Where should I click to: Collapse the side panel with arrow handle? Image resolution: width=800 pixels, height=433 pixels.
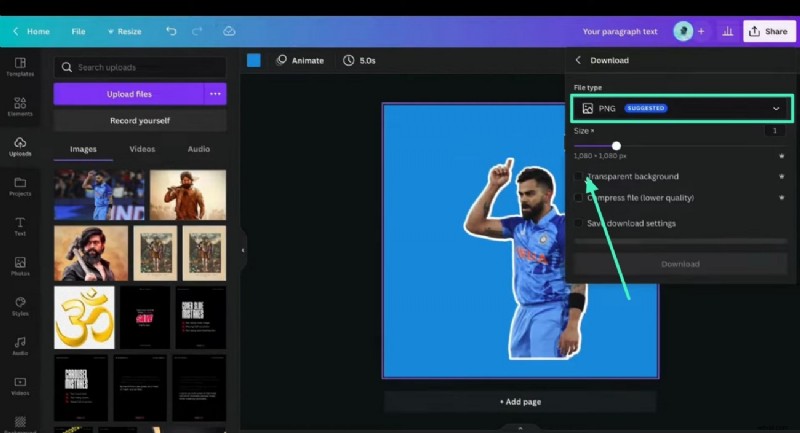pos(243,250)
